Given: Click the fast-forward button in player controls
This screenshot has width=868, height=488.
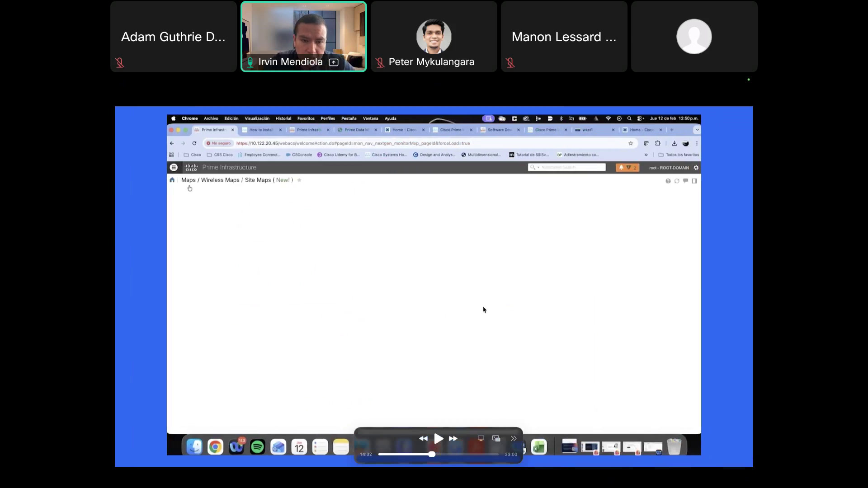Looking at the screenshot, I should [x=453, y=438].
